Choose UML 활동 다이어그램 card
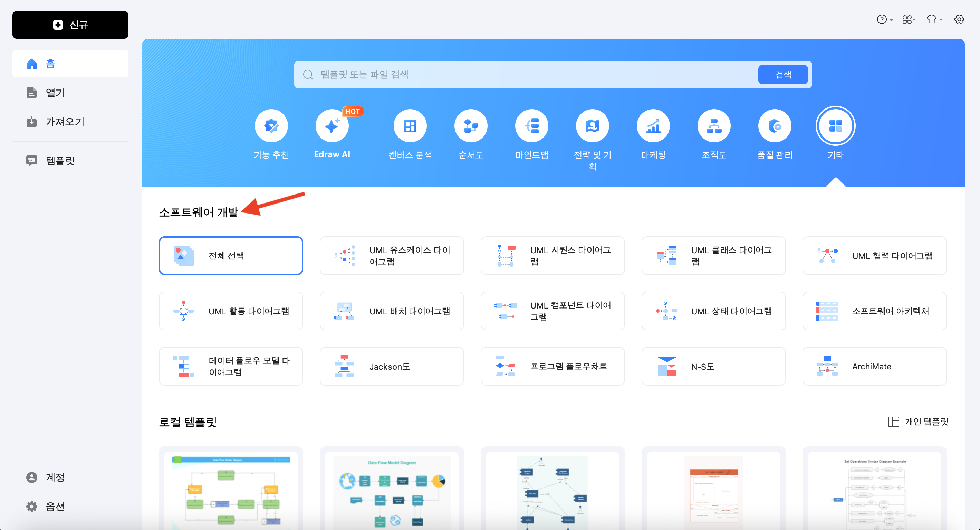The height and width of the screenshot is (530, 980). pyautogui.click(x=231, y=311)
